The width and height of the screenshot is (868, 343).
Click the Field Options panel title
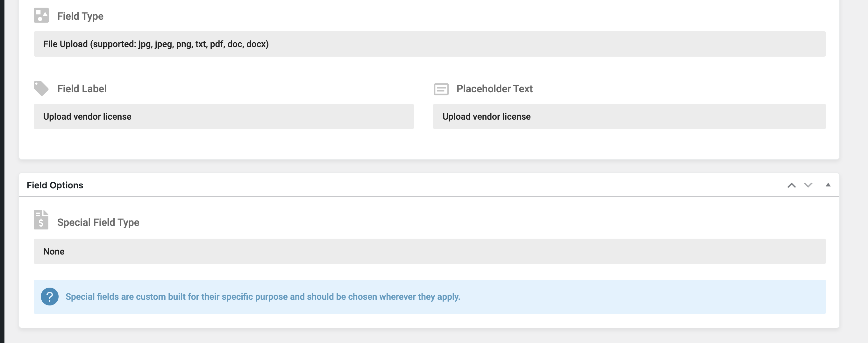55,185
